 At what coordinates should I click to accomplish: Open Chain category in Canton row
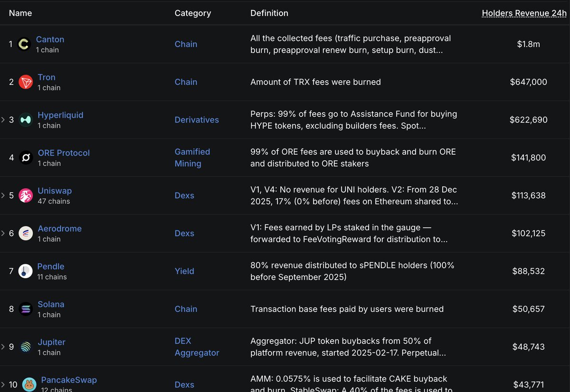pyautogui.click(x=186, y=44)
